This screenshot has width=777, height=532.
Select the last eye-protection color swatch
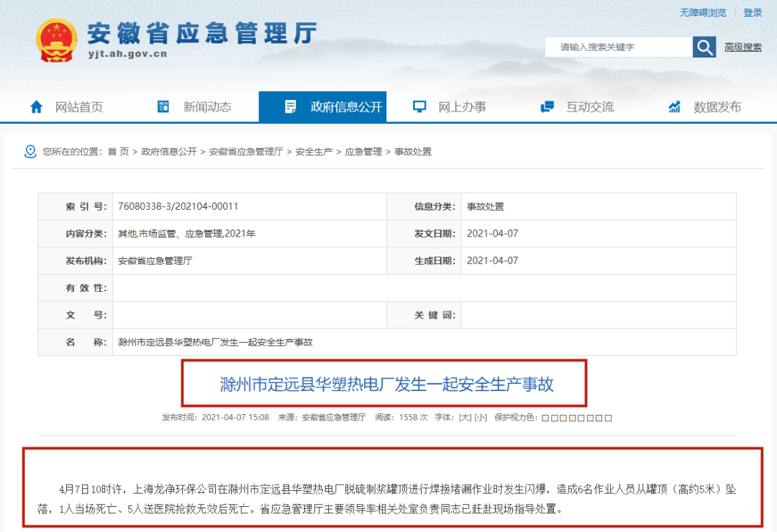(x=609, y=418)
